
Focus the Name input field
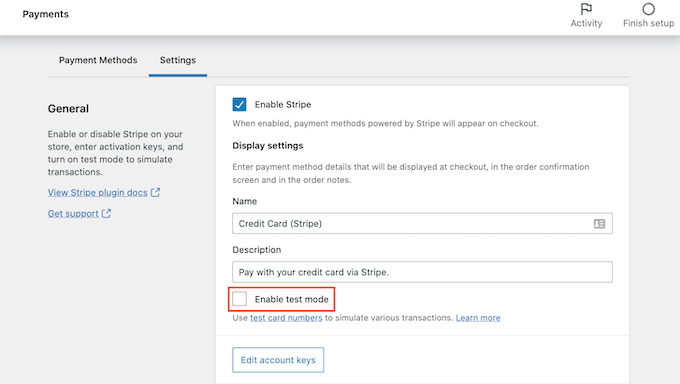coord(422,223)
